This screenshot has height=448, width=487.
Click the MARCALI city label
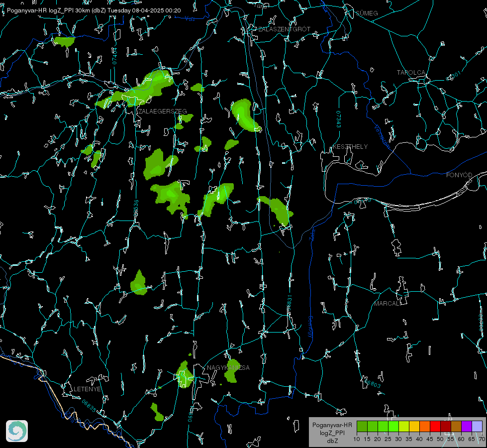(388, 304)
